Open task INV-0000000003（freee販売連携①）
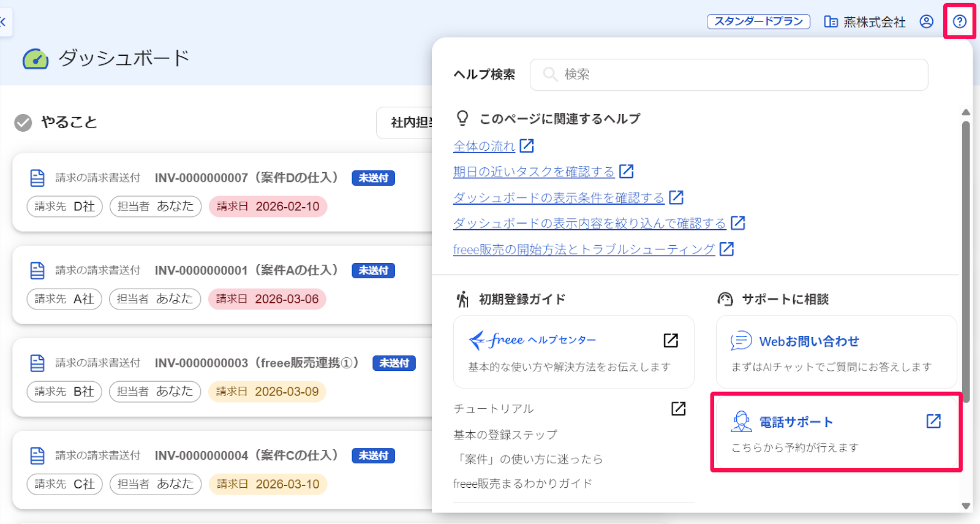This screenshot has height=524, width=980. pos(257,363)
